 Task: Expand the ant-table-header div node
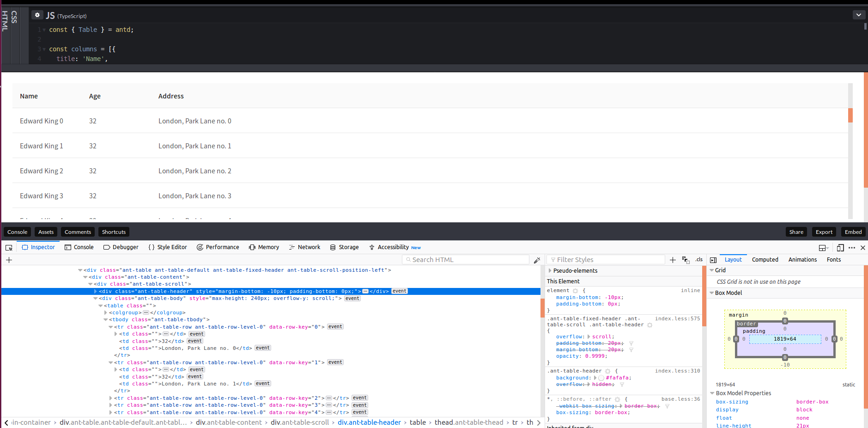click(96, 291)
